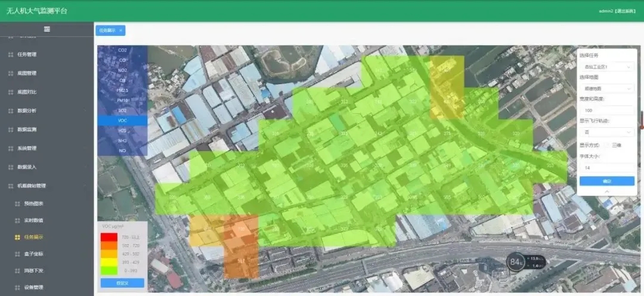The height and width of the screenshot is (296, 644).
Task: Click the 数据监测 grid icon
Action: pos(11,129)
